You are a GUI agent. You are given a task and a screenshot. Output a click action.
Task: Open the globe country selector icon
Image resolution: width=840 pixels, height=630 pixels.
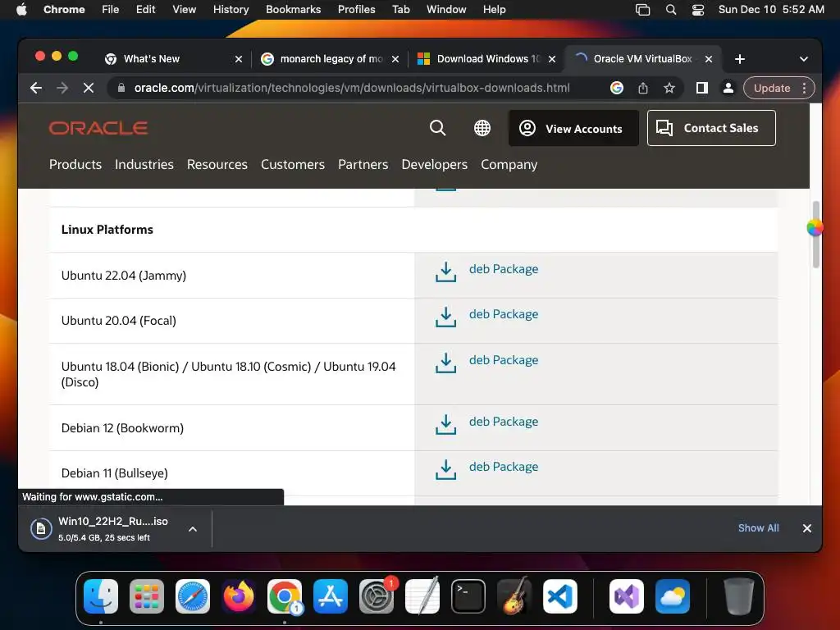[482, 128]
